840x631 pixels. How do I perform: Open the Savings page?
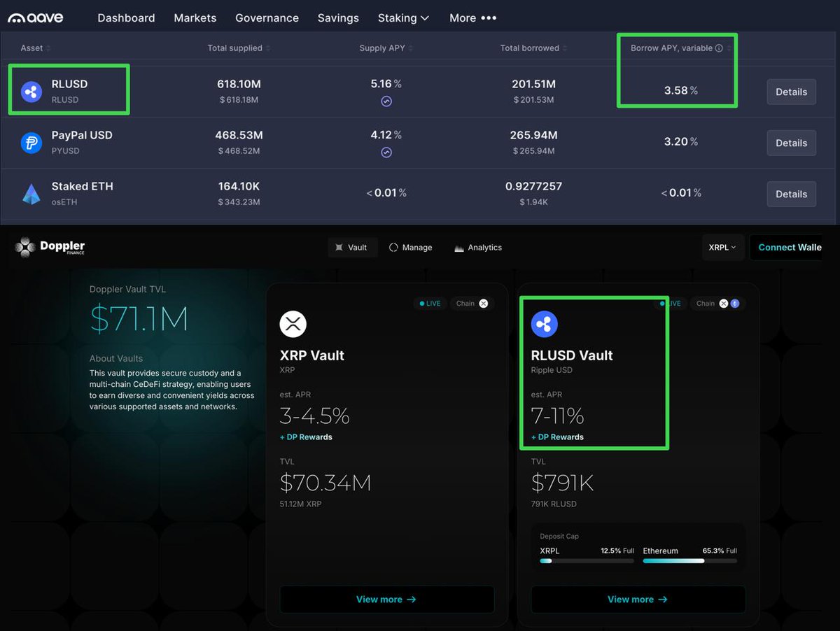(338, 18)
